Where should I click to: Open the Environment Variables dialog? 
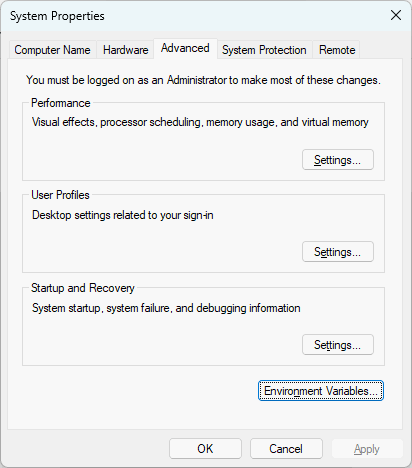(x=321, y=391)
